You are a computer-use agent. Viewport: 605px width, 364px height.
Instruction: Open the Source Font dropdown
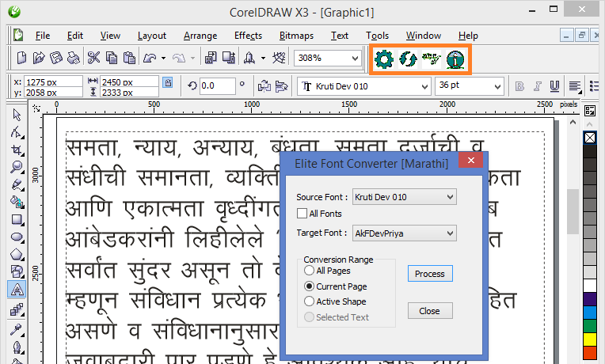pos(405,197)
